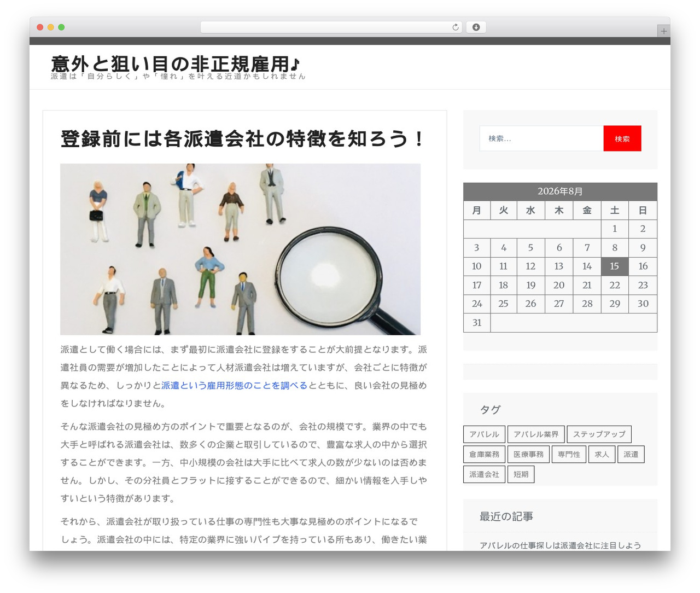Select the 派遣 tag
The image size is (700, 593).
pos(631,455)
